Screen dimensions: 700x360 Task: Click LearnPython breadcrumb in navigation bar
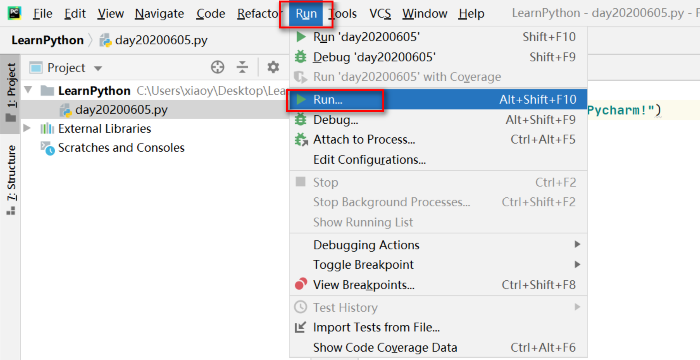pyautogui.click(x=47, y=40)
